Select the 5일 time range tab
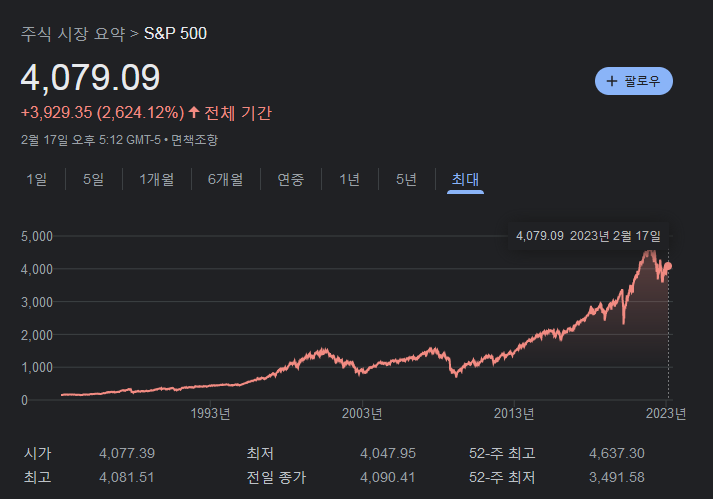This screenshot has width=713, height=499. [x=93, y=179]
